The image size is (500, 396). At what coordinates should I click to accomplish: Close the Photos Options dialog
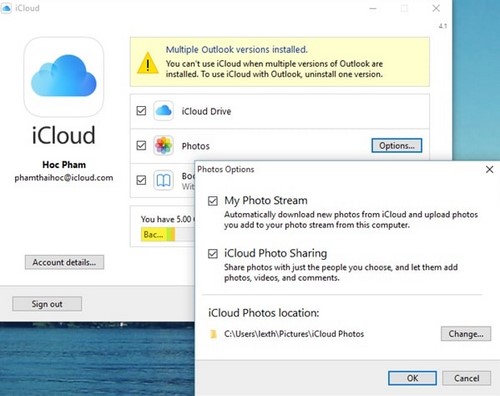tap(489, 169)
